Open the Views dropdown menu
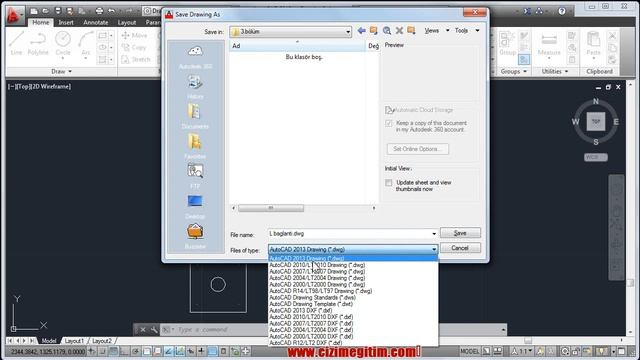Image resolution: width=640 pixels, height=360 pixels. tap(437, 31)
